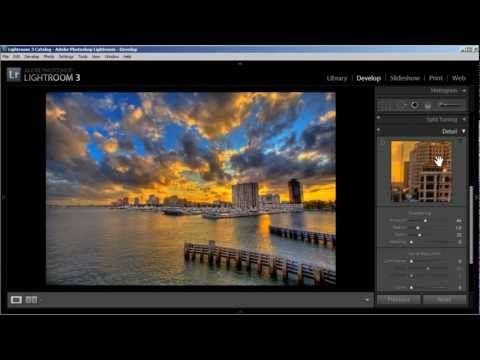Open the View menu

[x=96, y=57]
